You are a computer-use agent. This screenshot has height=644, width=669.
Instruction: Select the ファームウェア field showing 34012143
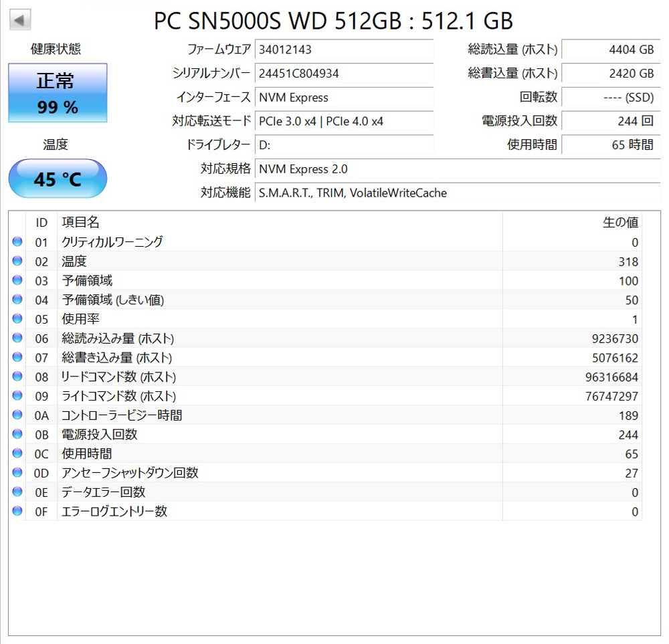point(344,49)
